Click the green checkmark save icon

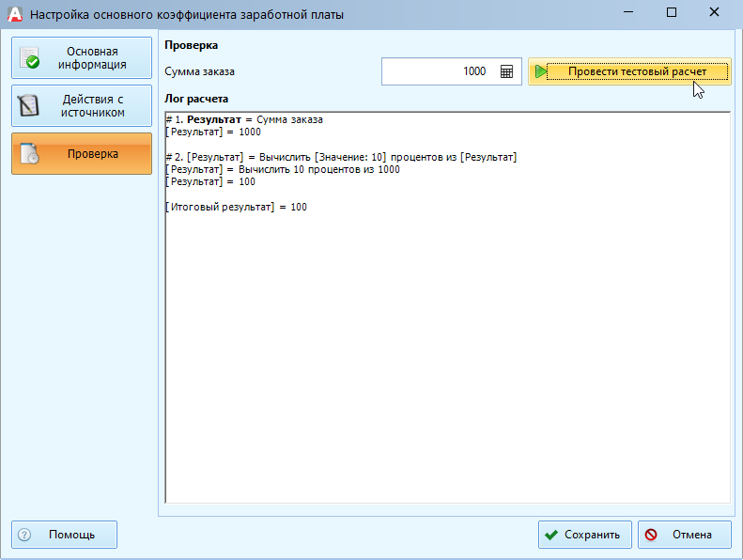551,535
